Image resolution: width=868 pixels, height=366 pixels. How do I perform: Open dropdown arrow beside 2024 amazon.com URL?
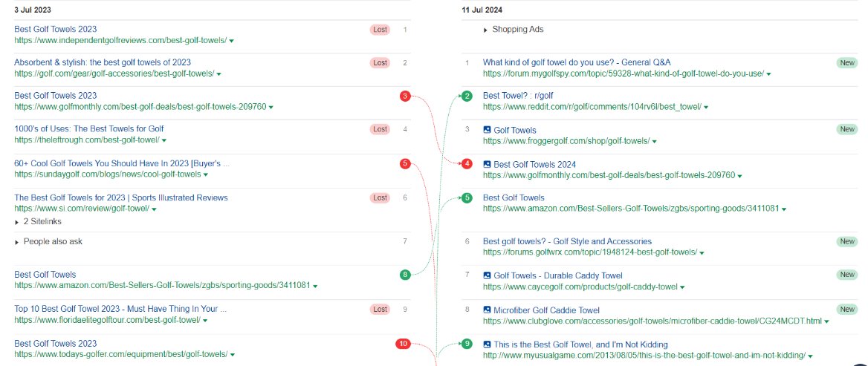coord(784,209)
